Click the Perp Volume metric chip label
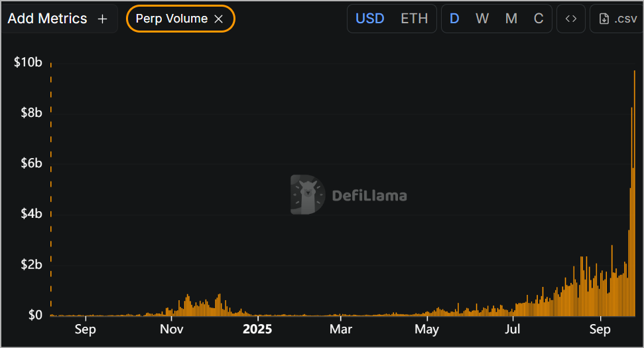 point(171,19)
